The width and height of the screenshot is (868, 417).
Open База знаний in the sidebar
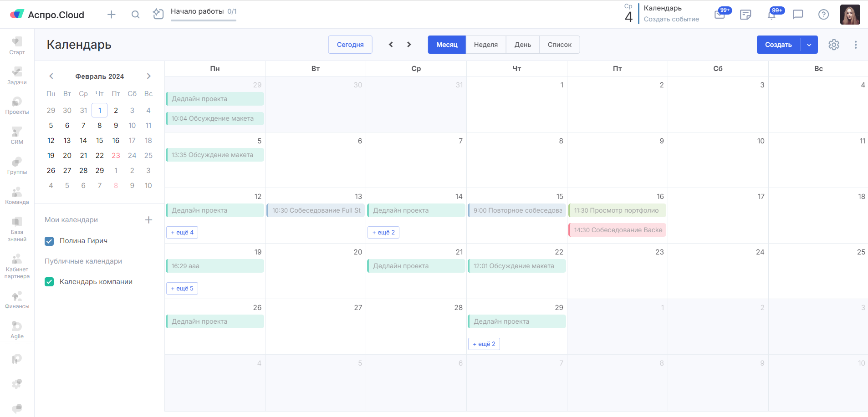click(x=17, y=229)
